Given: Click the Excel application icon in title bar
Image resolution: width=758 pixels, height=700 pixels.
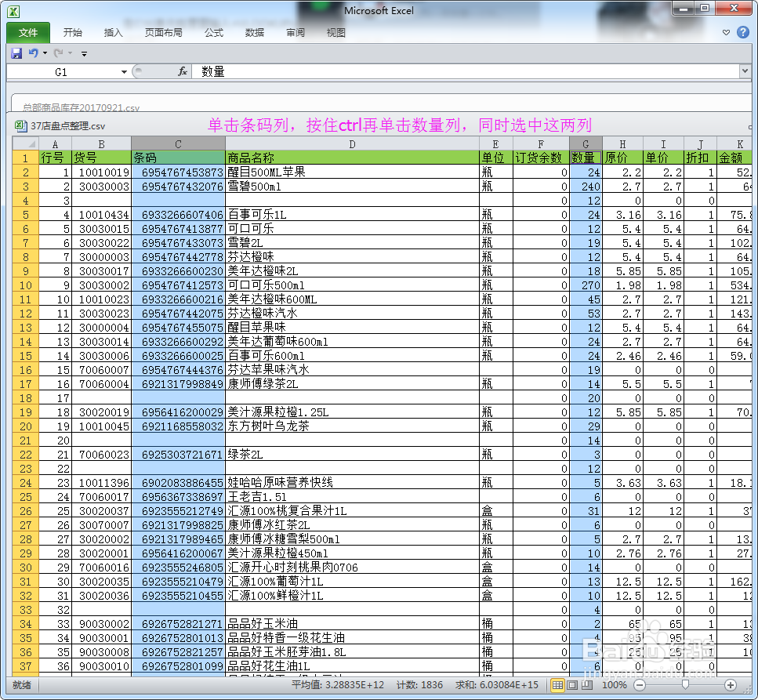Looking at the screenshot, I should pos(13,12).
